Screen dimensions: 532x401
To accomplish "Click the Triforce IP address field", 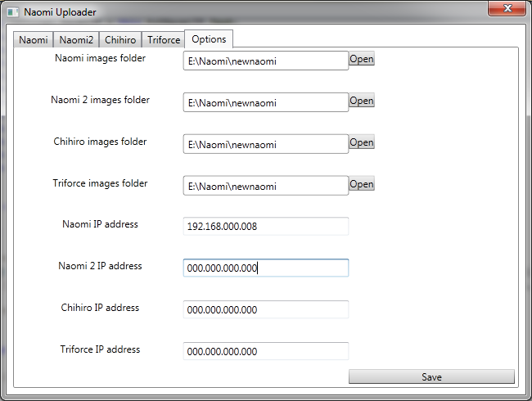I will point(266,351).
